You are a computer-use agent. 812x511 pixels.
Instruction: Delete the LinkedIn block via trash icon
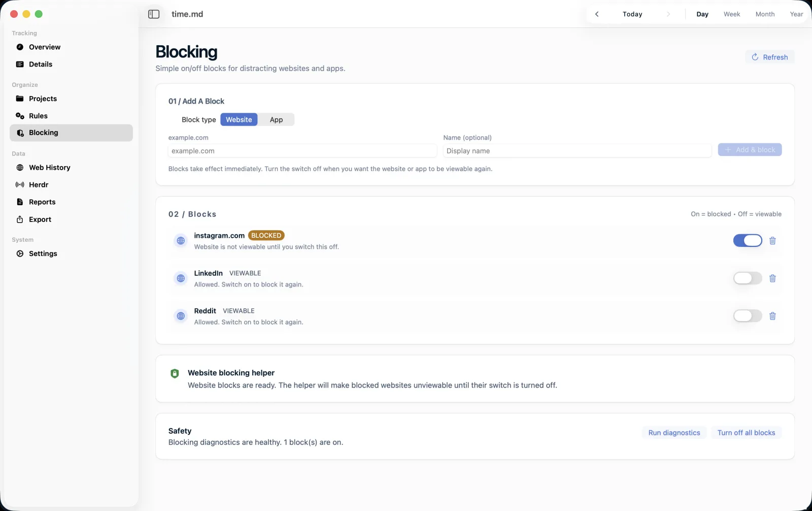coord(772,278)
